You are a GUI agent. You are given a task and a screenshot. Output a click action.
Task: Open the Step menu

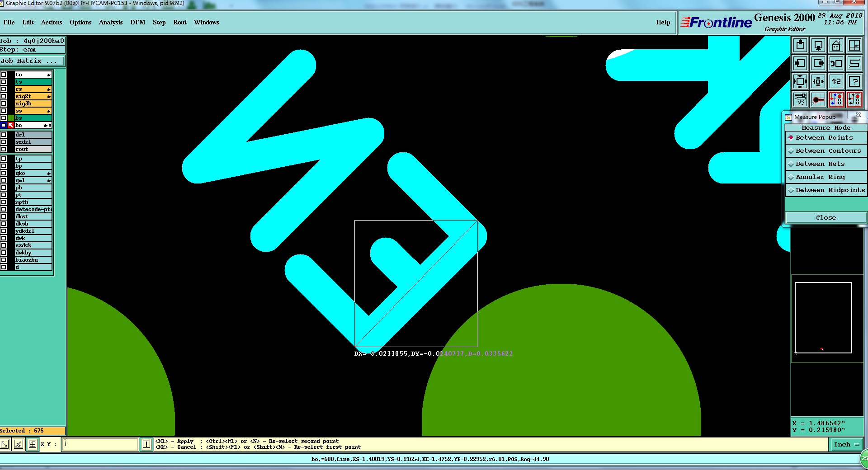tap(159, 22)
